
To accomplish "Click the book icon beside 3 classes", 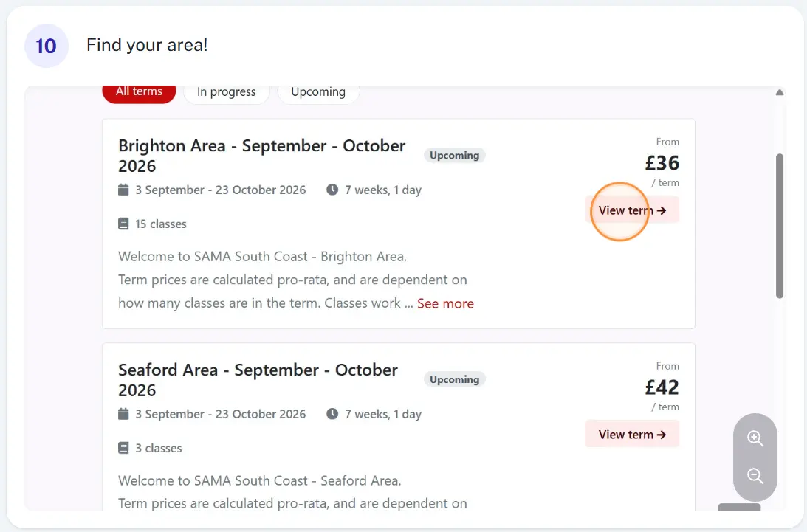I will (x=123, y=448).
